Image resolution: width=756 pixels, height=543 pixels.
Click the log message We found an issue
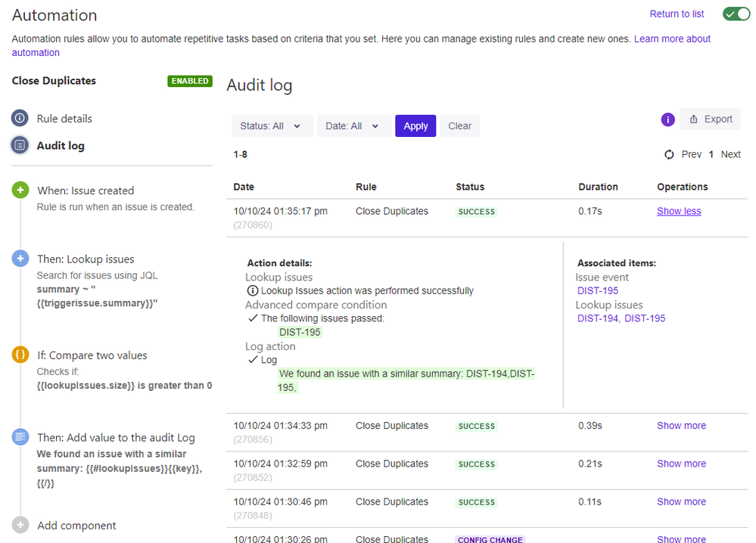406,380
